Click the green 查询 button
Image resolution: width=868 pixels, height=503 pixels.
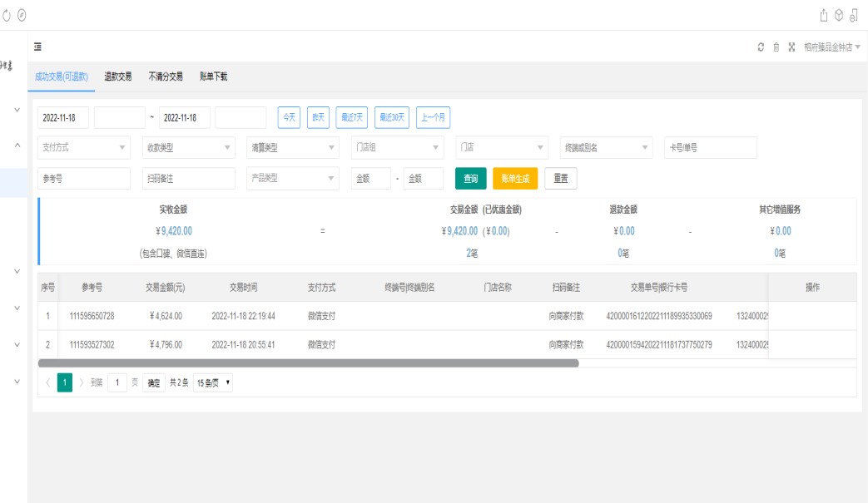coord(470,179)
